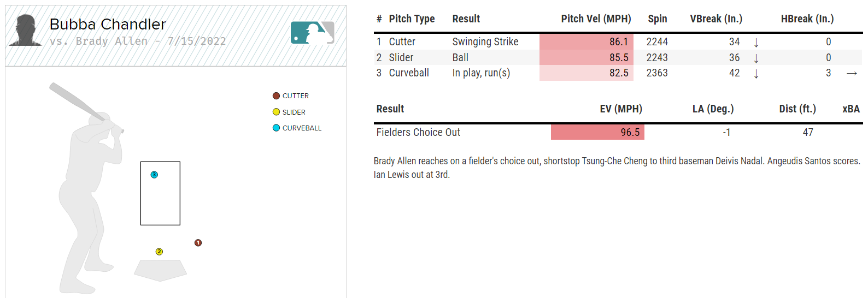This screenshot has height=298, width=868.
Task: Click the curveball's rightward HBreak arrow
Action: pyautogui.click(x=852, y=73)
